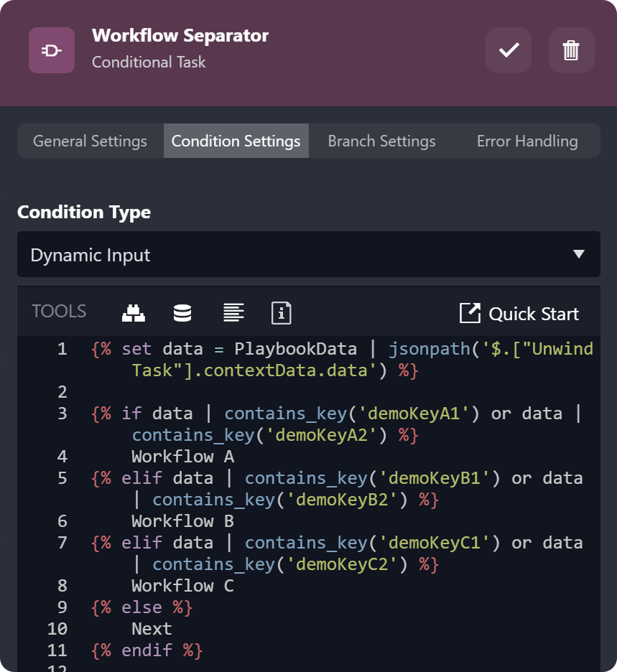Delete the task using the trash icon
The height and width of the screenshot is (672, 617).
571,50
